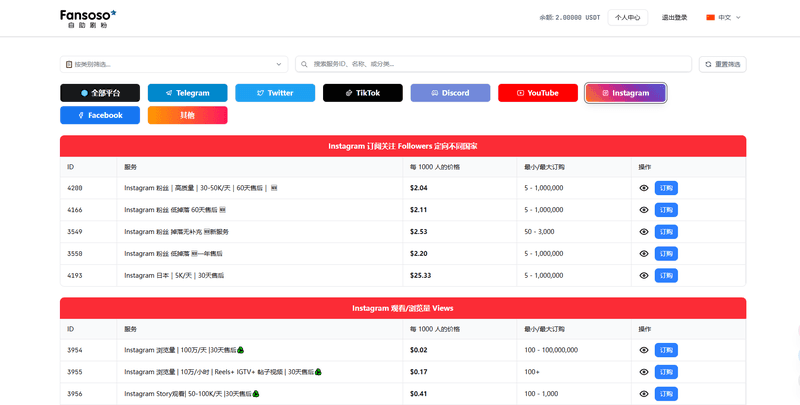Click the $0.17 price cell

(x=419, y=372)
